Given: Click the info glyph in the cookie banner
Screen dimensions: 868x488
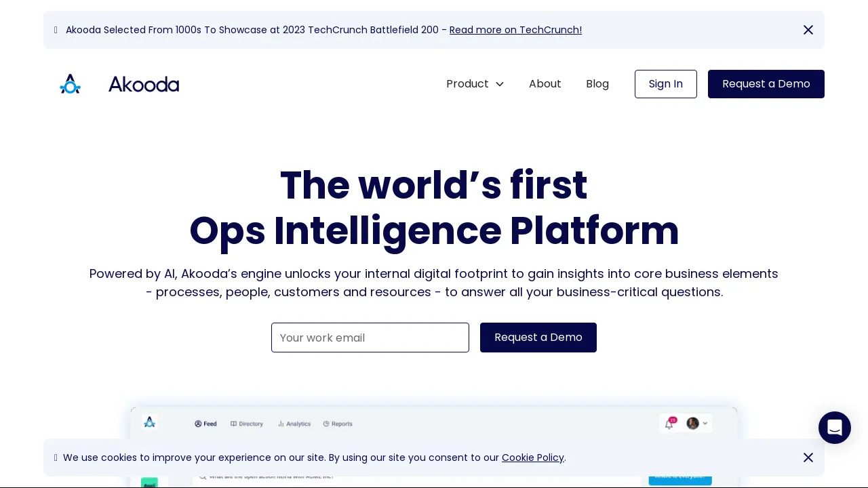Looking at the screenshot, I should 56,457.
